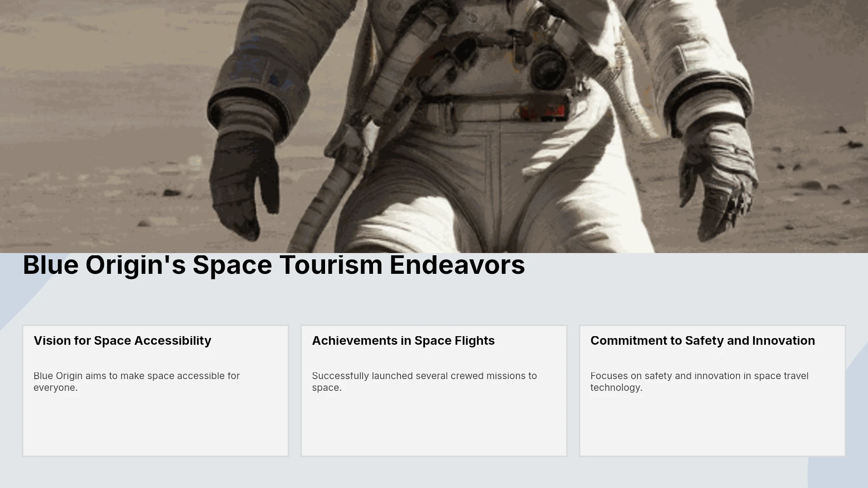This screenshot has height=488, width=868.
Task: Click the text on safety and innovation technology
Action: (699, 382)
